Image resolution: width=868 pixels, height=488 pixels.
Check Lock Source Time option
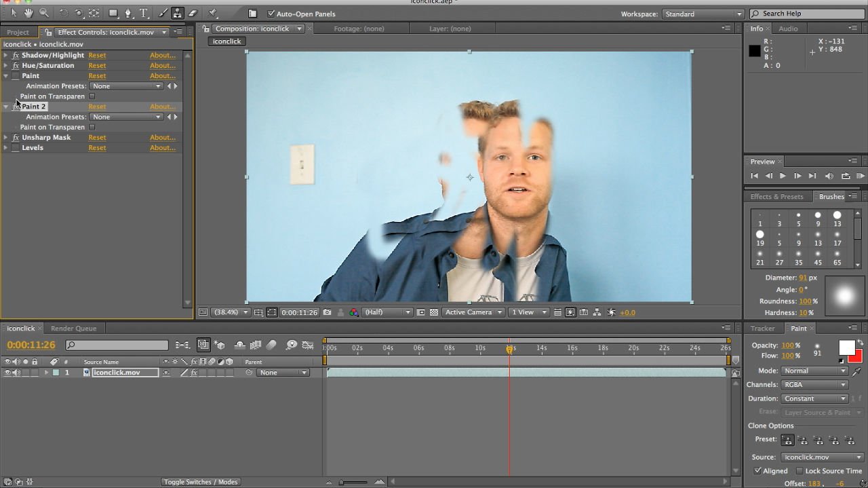800,470
